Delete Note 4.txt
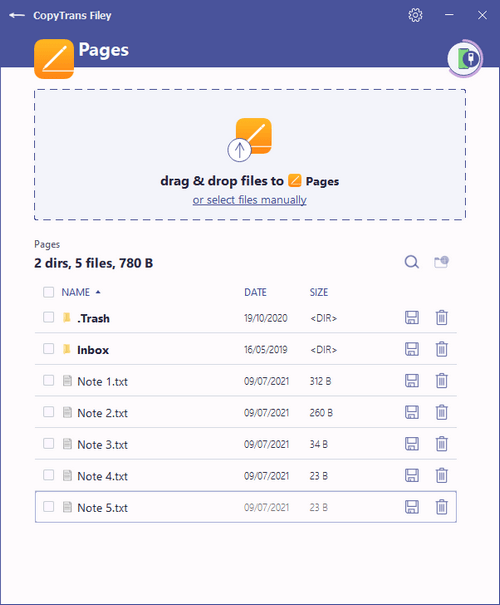Viewport: 500px width, 605px height. tap(441, 476)
